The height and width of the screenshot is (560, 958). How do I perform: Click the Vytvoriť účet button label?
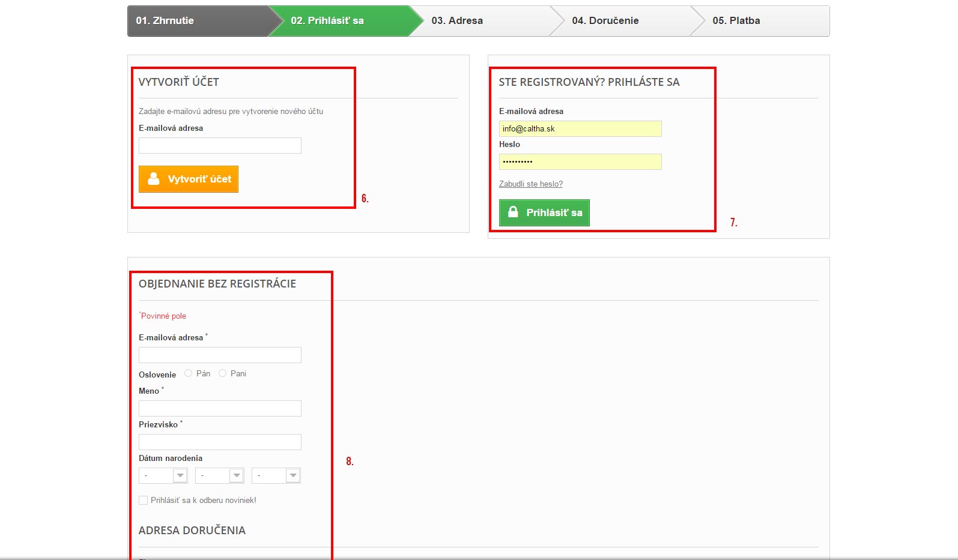pyautogui.click(x=199, y=179)
